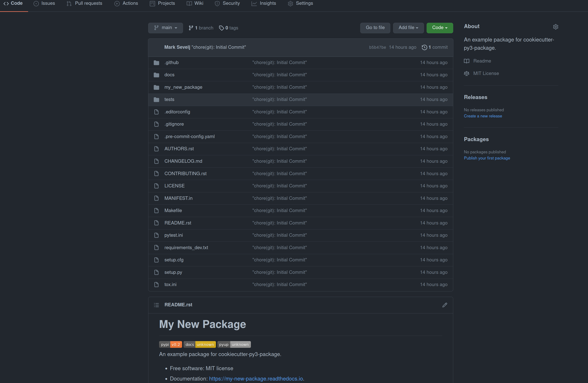Go to the Actions tab
This screenshot has width=588, height=383.
(126, 3)
